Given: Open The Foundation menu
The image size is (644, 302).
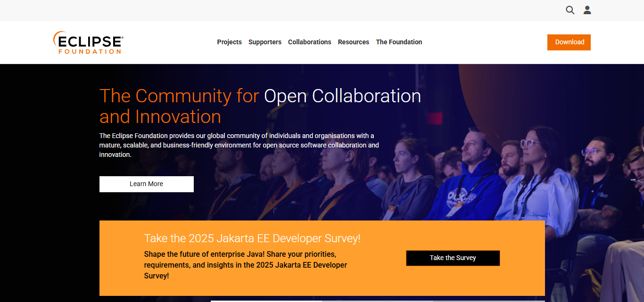Looking at the screenshot, I should pyautogui.click(x=399, y=42).
